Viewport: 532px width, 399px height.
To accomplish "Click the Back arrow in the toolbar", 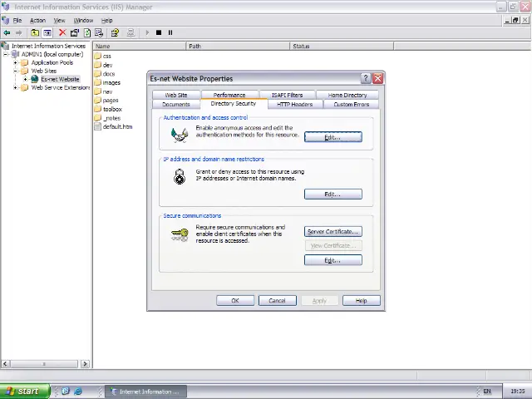I will (7, 32).
